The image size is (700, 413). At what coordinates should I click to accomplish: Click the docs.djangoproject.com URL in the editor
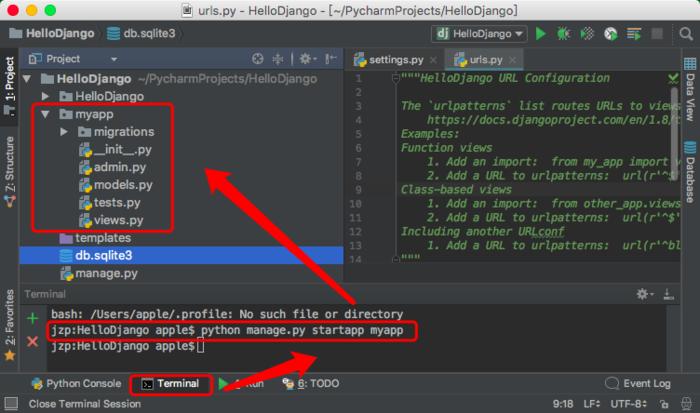tap(554, 120)
